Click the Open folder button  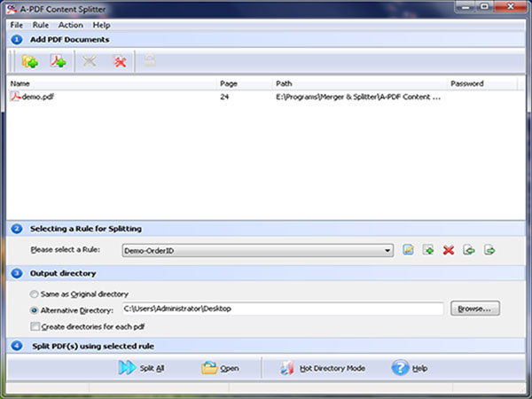pos(220,368)
